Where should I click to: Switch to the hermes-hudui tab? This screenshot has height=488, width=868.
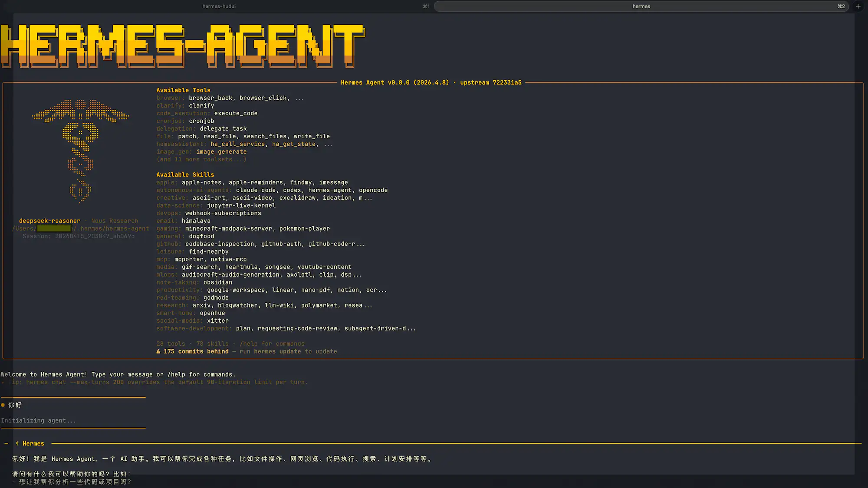click(219, 7)
